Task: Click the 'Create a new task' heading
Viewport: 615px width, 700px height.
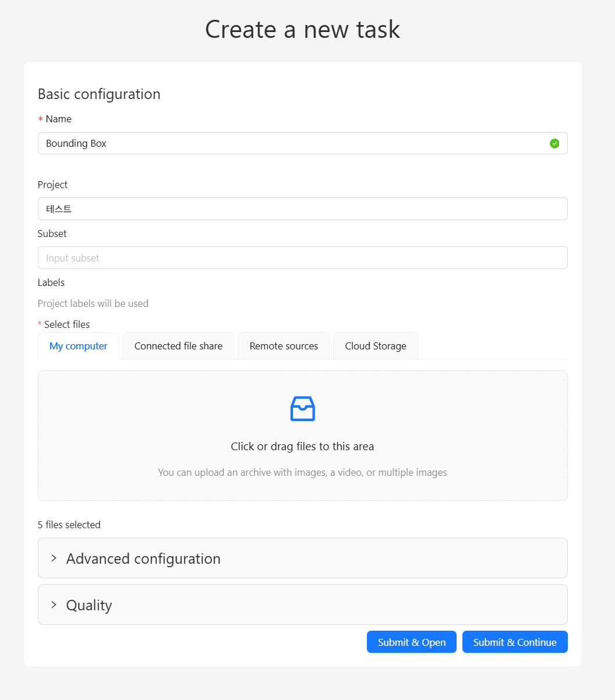Action: tap(302, 30)
